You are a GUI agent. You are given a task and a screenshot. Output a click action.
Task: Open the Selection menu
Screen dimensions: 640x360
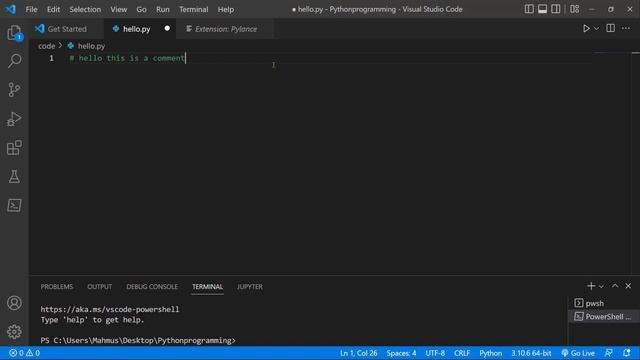pyautogui.click(x=85, y=9)
